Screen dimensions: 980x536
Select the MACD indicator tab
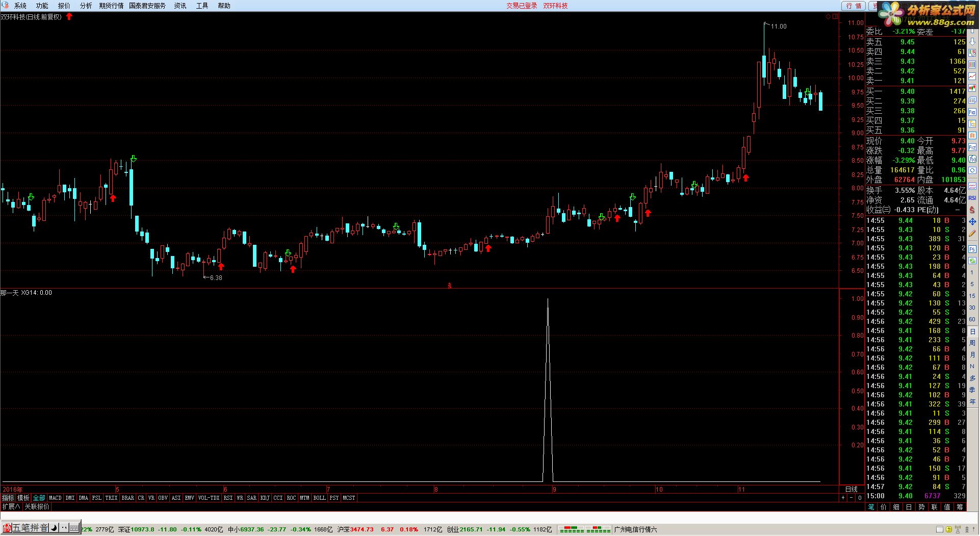point(55,498)
